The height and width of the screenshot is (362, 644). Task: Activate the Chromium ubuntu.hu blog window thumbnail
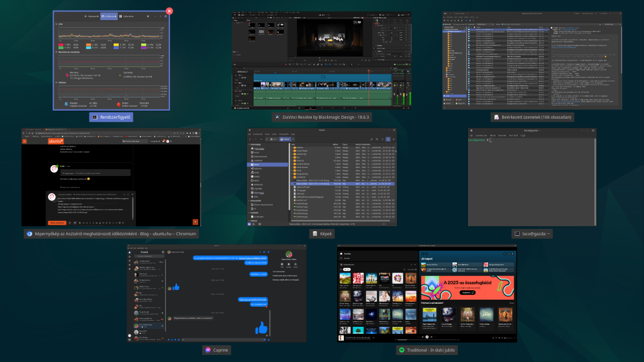point(111,177)
